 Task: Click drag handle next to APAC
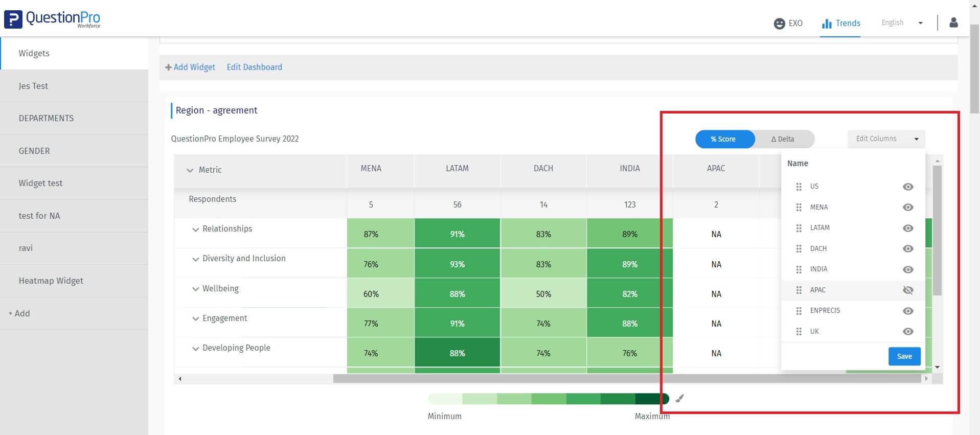[x=799, y=290]
